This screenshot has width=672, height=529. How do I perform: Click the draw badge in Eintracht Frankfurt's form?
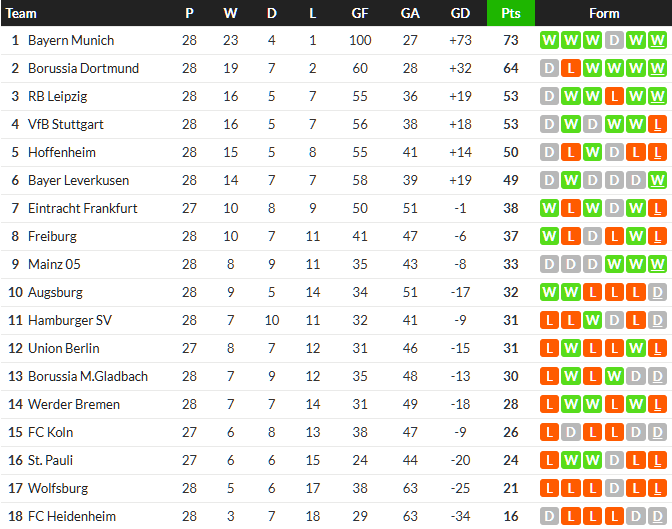pyautogui.click(x=614, y=209)
